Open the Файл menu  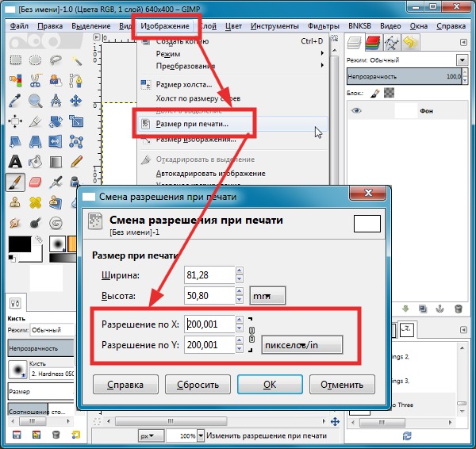point(19,26)
